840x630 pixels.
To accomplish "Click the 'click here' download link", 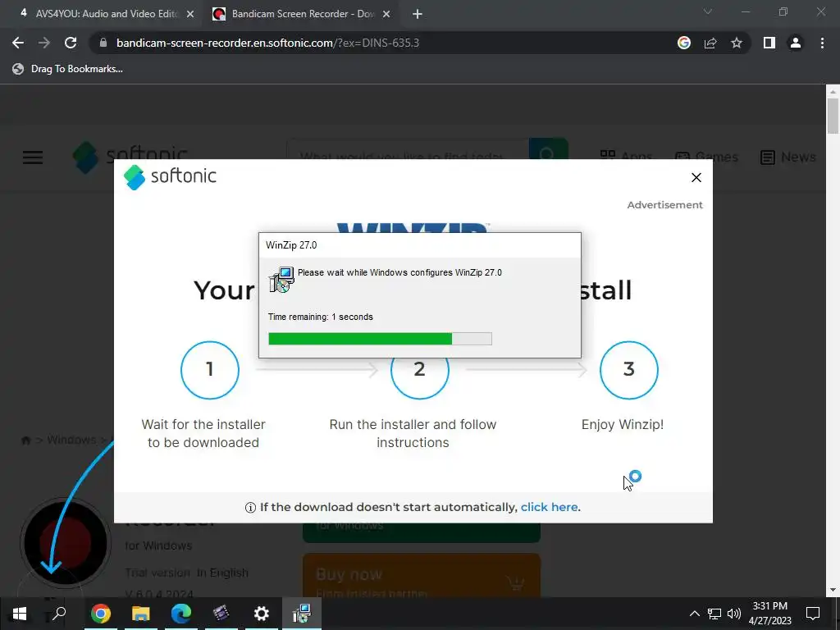I will click(549, 507).
